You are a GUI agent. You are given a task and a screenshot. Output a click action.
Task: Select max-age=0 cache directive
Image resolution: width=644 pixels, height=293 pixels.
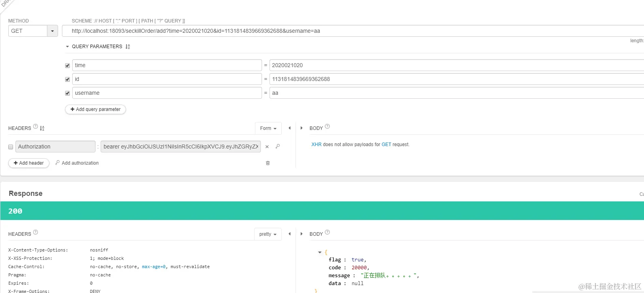[154, 267]
